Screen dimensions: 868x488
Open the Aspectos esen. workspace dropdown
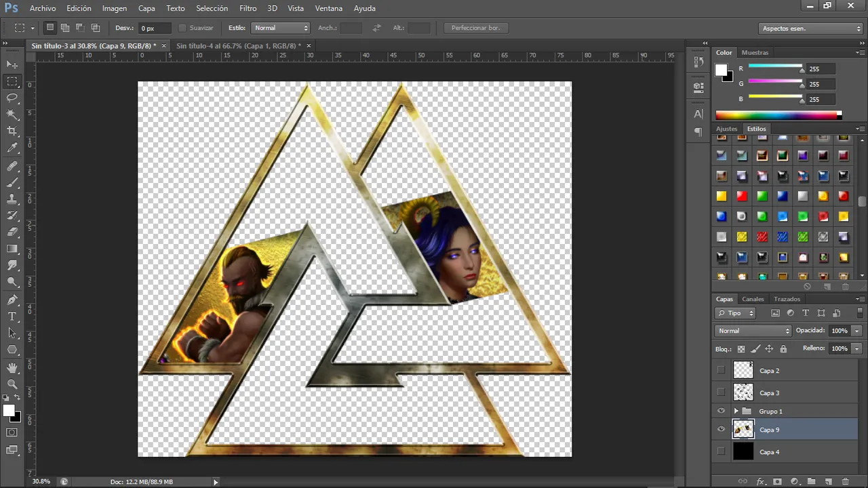[x=810, y=28]
